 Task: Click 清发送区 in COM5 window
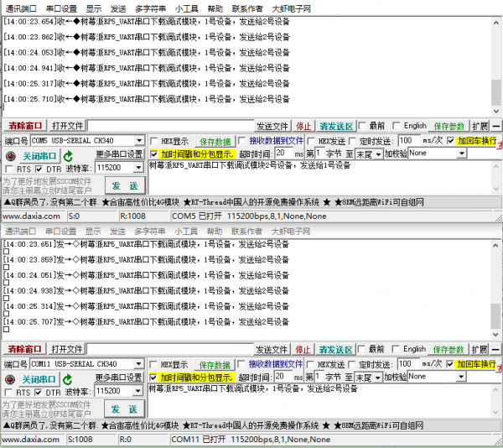click(336, 126)
